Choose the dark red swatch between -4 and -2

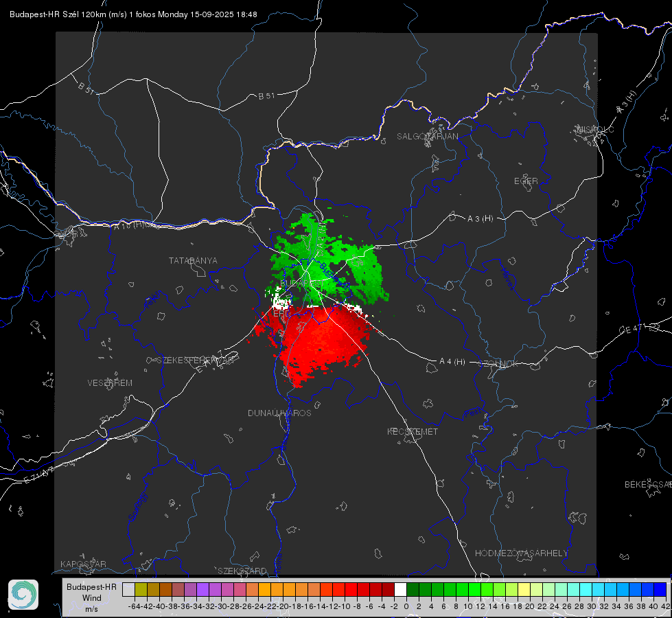tap(388, 589)
